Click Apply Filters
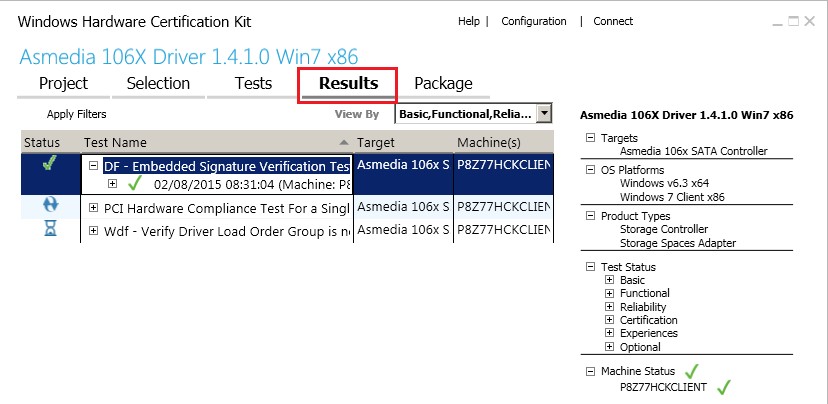 pyautogui.click(x=77, y=114)
